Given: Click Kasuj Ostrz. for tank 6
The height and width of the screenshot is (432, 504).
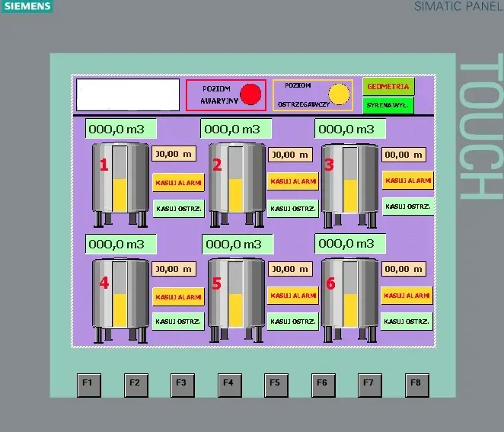Looking at the screenshot, I should [x=407, y=321].
